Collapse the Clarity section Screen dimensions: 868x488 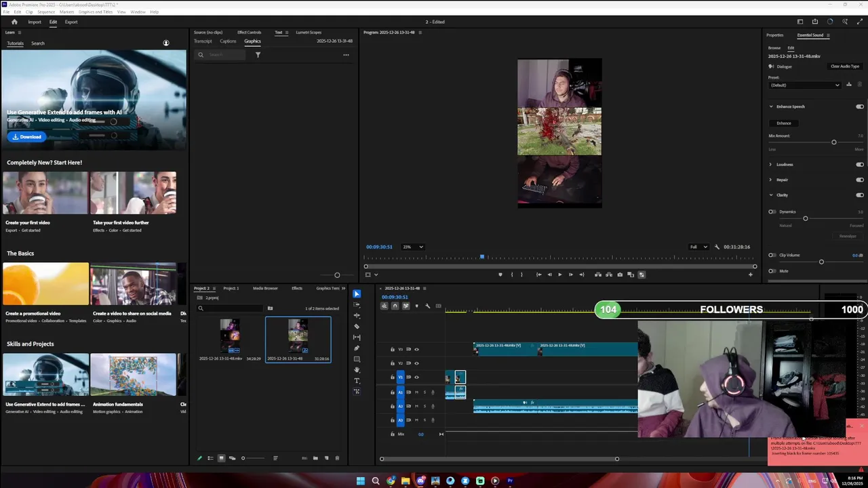coord(770,195)
